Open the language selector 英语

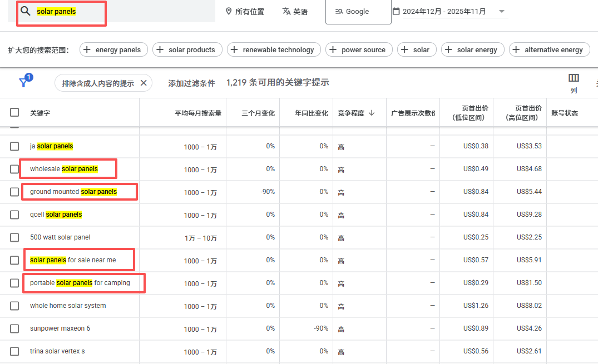295,12
